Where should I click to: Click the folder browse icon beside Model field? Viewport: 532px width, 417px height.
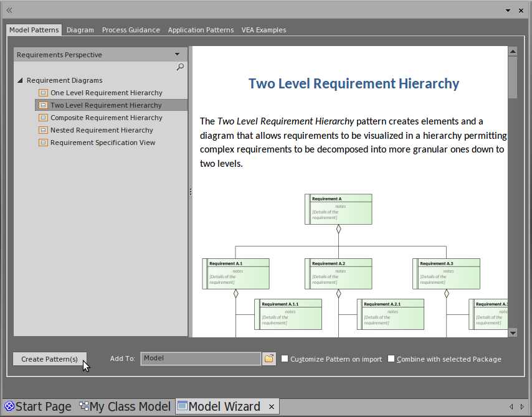point(268,359)
